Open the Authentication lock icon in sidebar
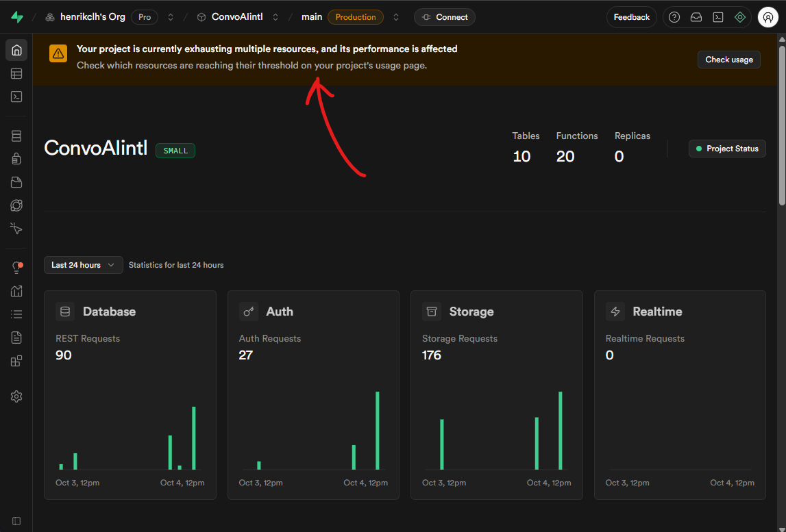 pos(16,159)
